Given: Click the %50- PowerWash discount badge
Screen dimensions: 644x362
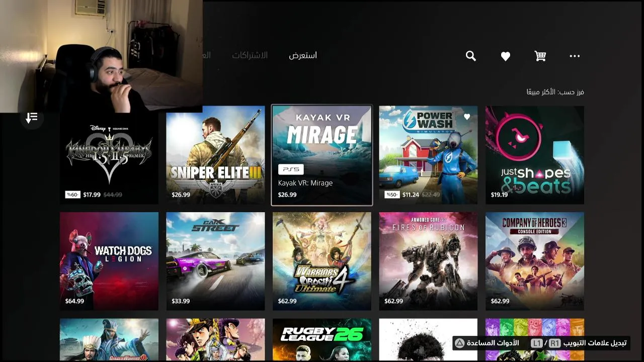Looking at the screenshot, I should click(x=392, y=195).
